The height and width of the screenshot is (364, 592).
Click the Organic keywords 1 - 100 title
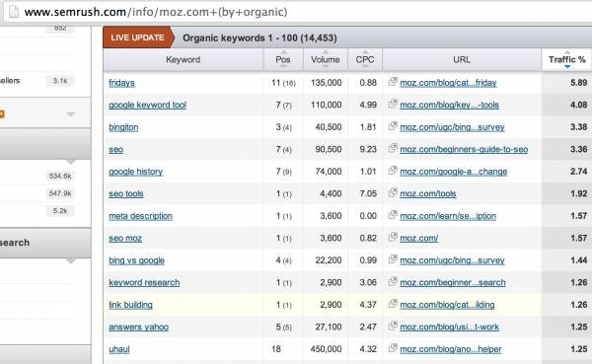pyautogui.click(x=259, y=38)
